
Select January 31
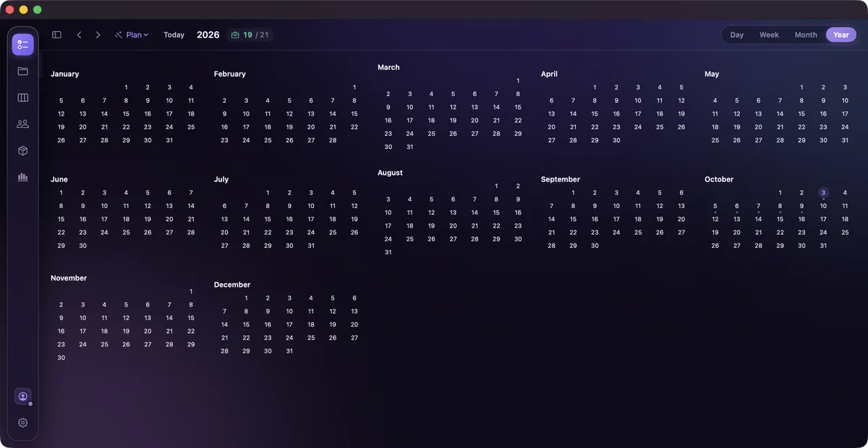(x=169, y=140)
